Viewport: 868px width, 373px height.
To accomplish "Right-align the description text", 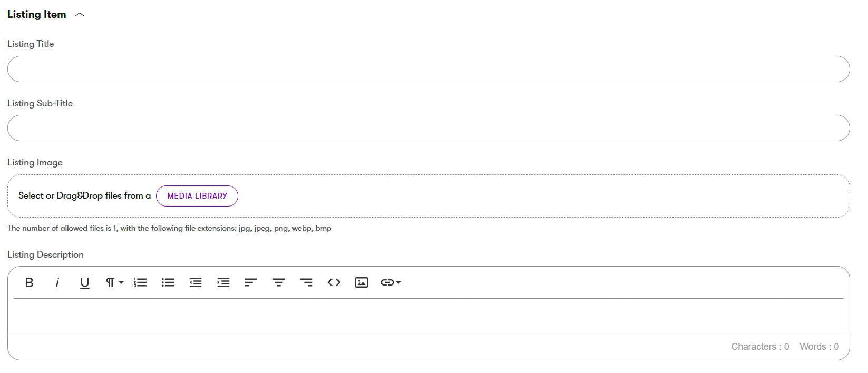I will (x=306, y=283).
